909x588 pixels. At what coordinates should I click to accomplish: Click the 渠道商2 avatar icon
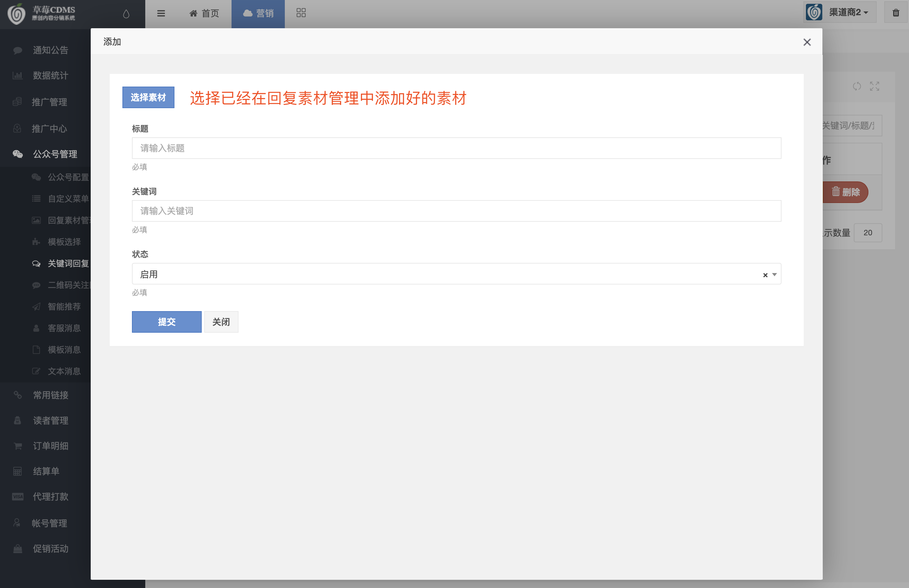[x=814, y=12]
